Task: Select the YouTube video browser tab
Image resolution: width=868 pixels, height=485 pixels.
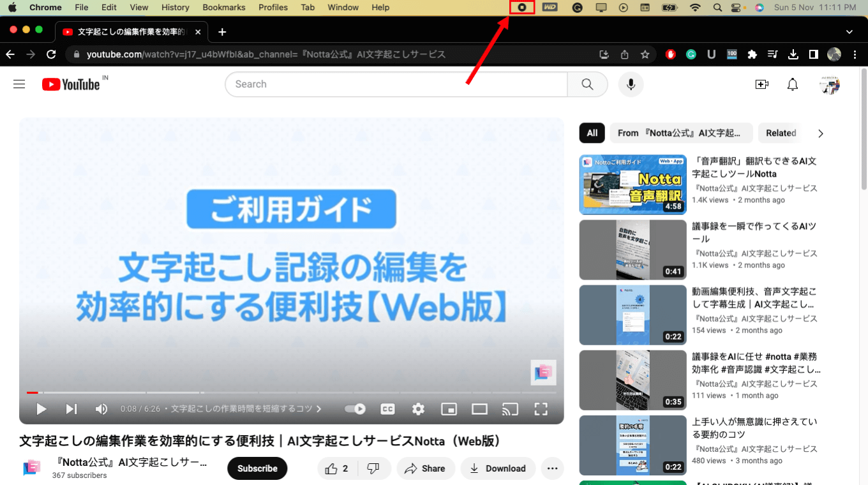Action: [133, 32]
